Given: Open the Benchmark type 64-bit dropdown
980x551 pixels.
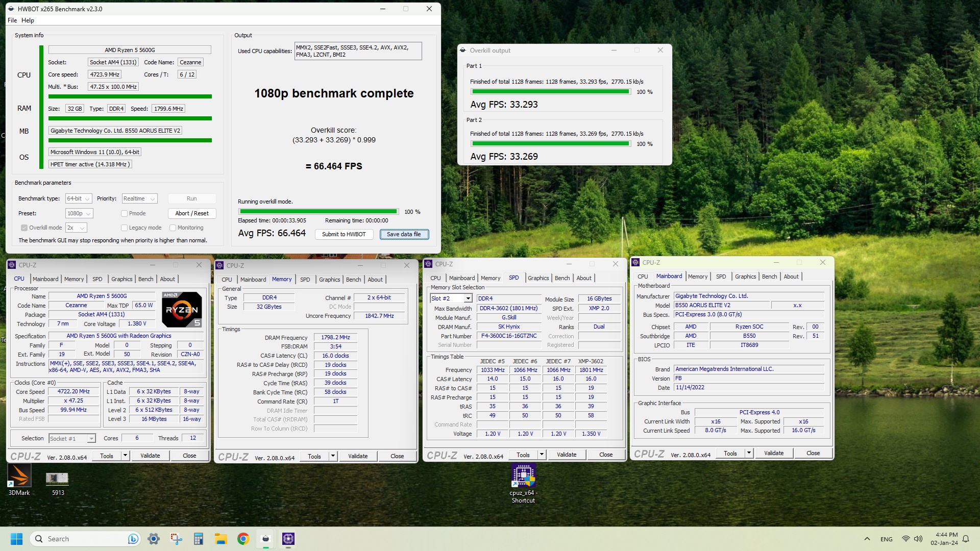Looking at the screenshot, I should (x=79, y=198).
